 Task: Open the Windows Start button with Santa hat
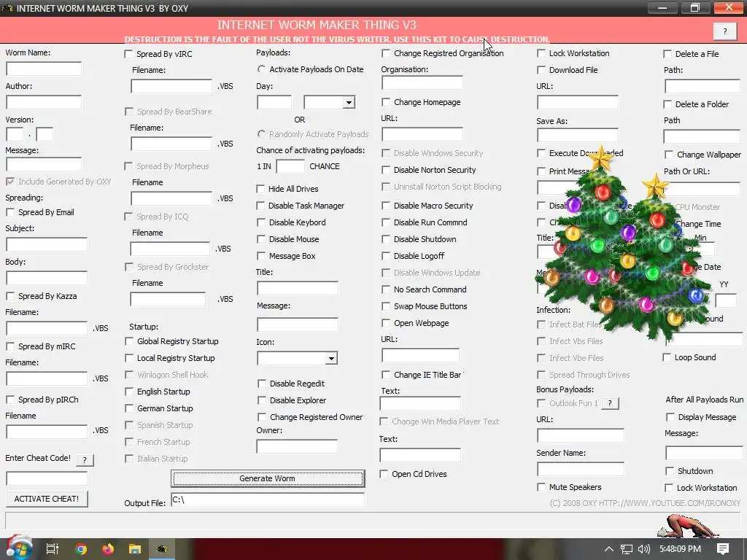click(19, 548)
